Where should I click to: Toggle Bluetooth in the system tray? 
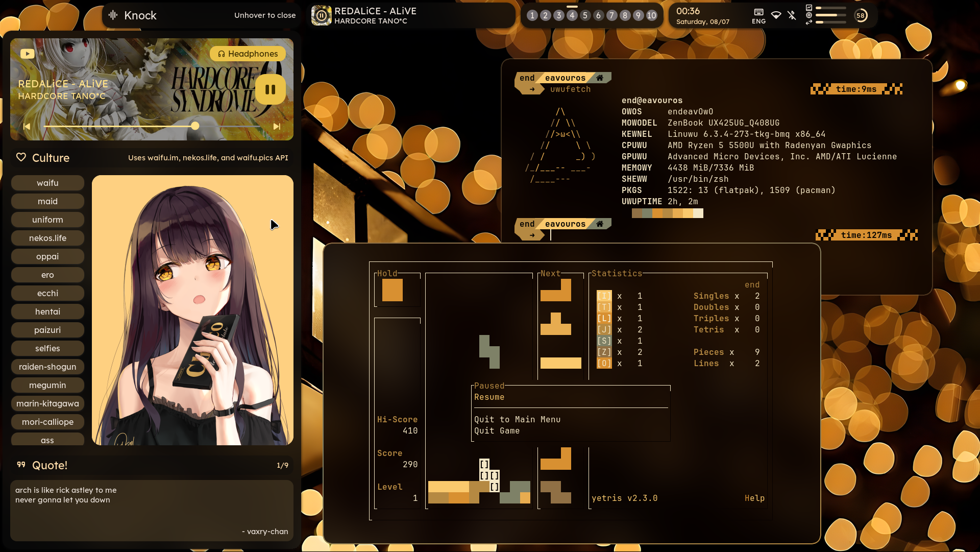point(792,15)
